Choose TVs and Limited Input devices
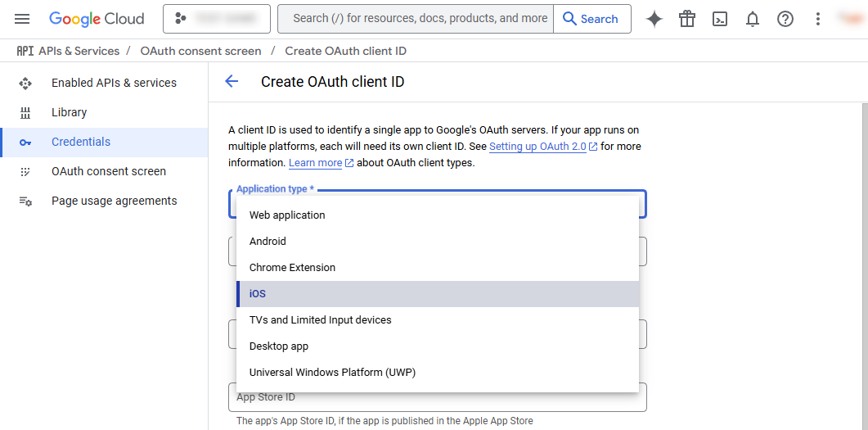 (x=438, y=320)
